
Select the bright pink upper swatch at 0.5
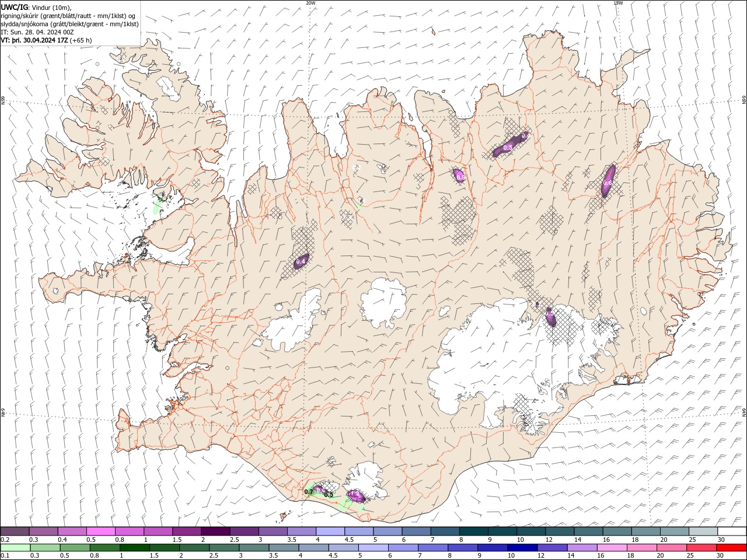[100, 531]
